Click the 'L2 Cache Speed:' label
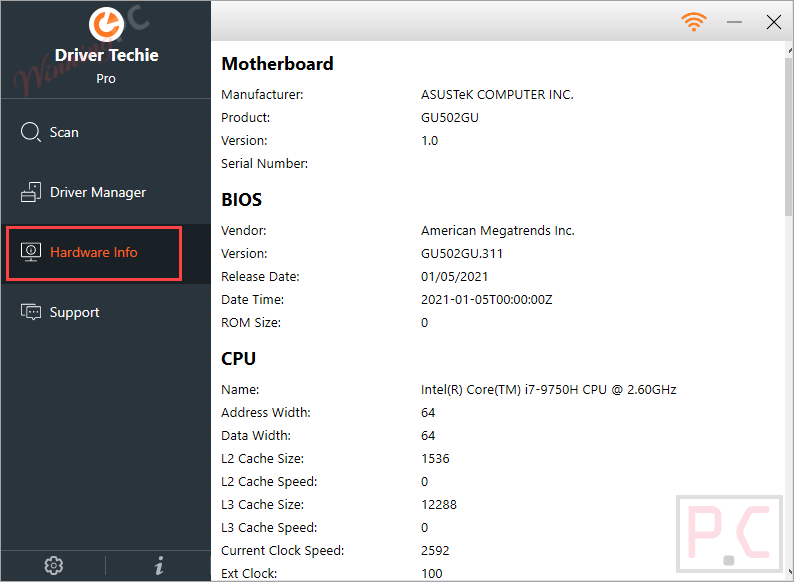794x582 pixels. pyautogui.click(x=269, y=482)
